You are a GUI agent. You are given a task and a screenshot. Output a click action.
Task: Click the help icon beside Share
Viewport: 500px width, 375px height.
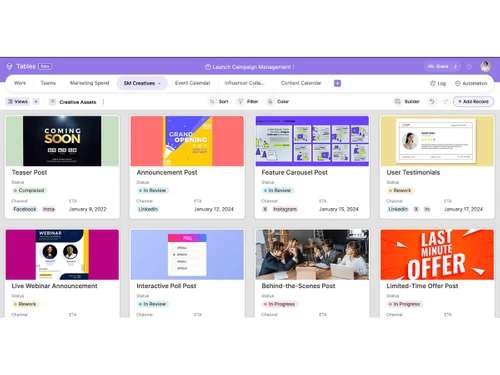coord(469,67)
